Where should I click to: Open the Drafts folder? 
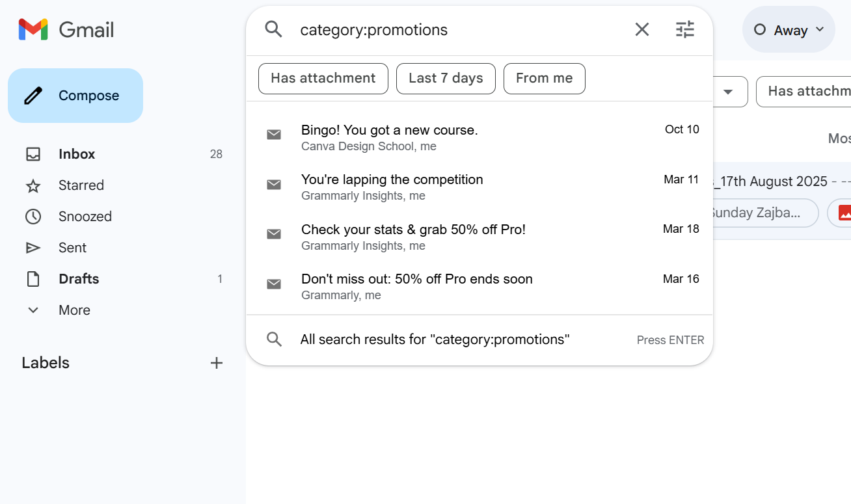click(x=79, y=279)
